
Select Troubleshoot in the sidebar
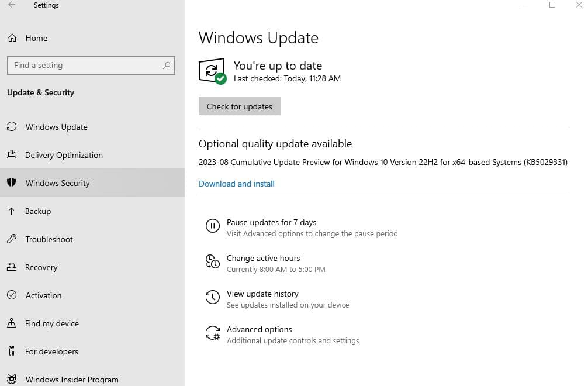click(x=92, y=239)
